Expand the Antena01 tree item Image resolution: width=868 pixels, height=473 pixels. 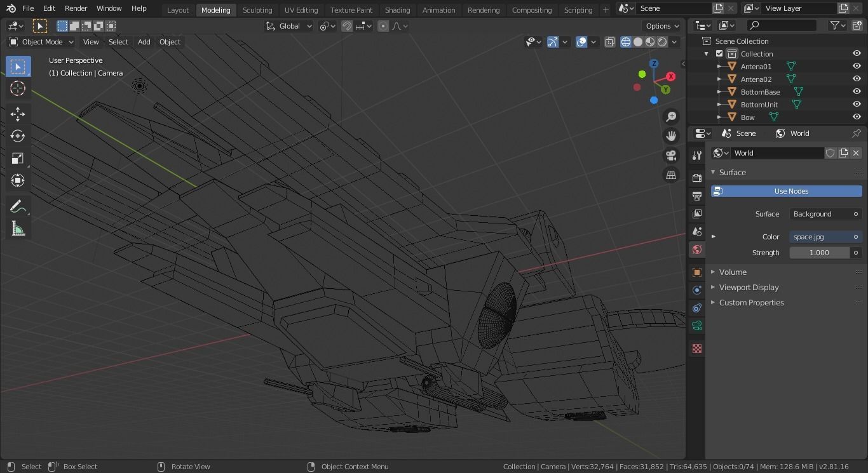point(719,67)
